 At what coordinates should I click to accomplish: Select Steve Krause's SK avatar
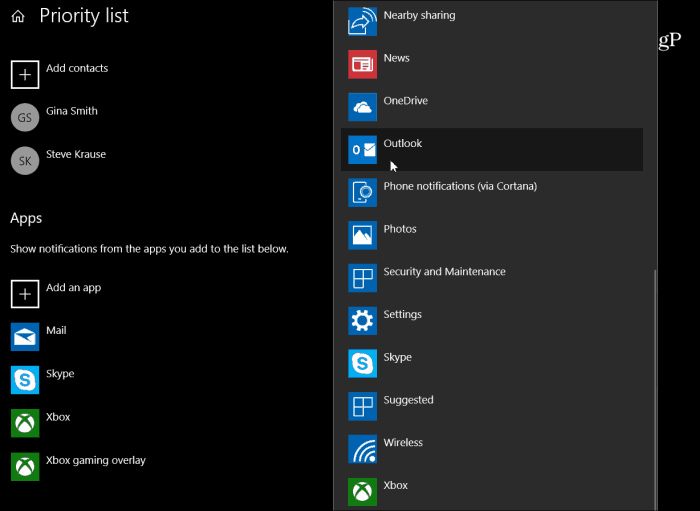25,161
